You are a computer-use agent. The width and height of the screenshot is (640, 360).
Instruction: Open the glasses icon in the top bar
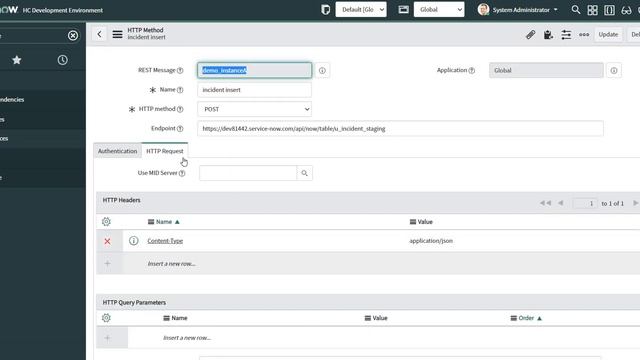pos(626,10)
